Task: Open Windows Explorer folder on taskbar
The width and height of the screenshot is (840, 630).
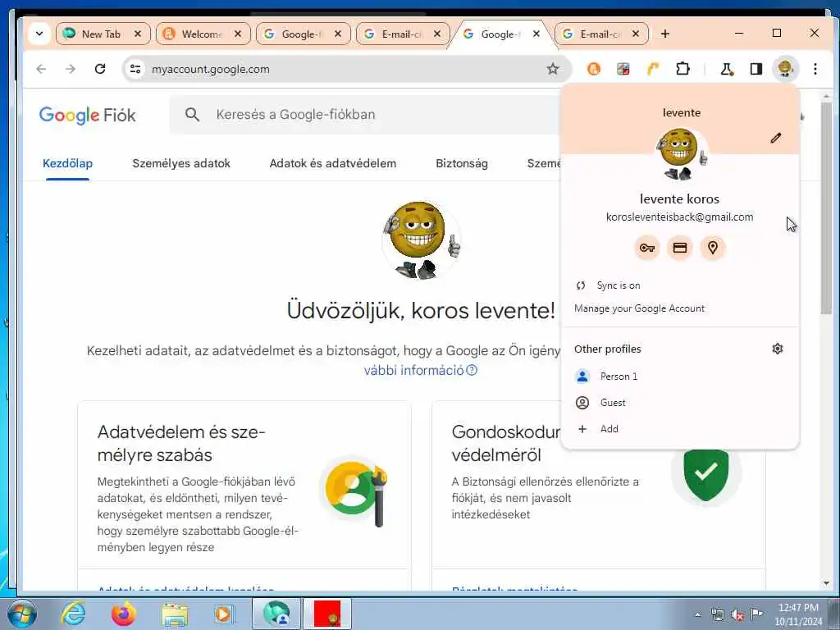Action: click(x=175, y=614)
